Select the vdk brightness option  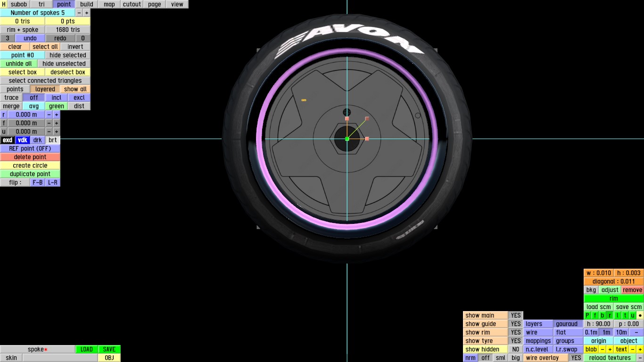click(x=23, y=140)
